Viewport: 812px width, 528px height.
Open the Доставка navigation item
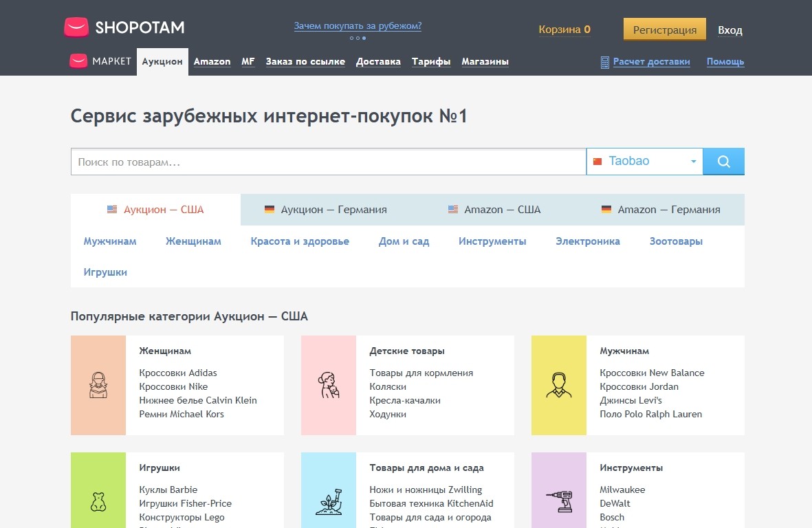378,62
